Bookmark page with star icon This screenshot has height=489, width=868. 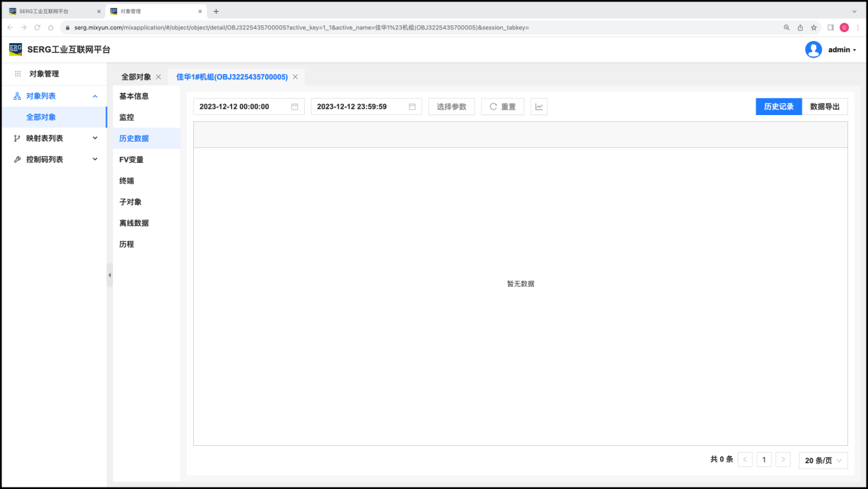[814, 27]
